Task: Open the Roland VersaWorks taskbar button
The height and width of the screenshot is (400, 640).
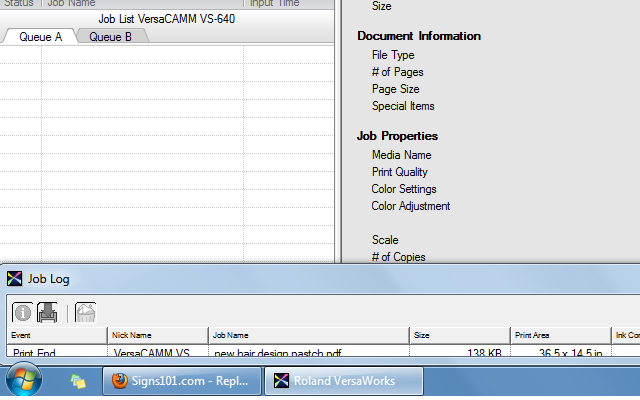Action: (x=344, y=381)
